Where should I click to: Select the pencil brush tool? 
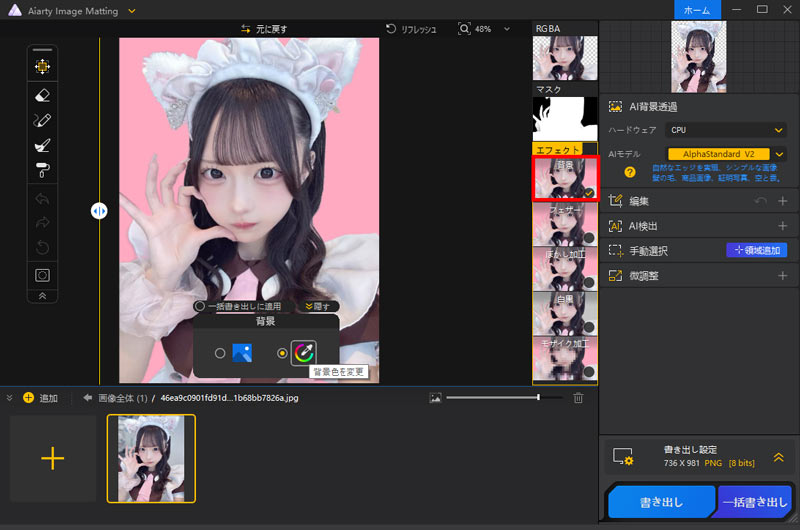tap(42, 120)
